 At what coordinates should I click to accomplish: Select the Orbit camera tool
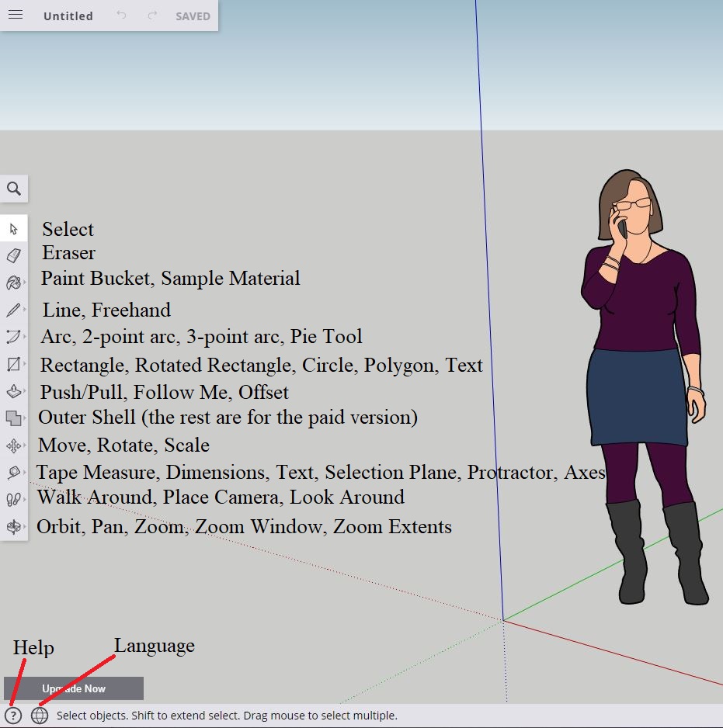[x=14, y=527]
